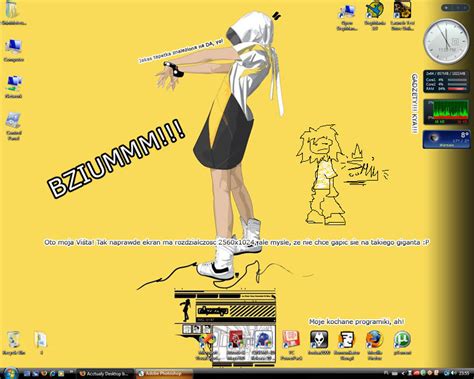Click the CPU and RAM meter gadget
The width and height of the screenshot is (474, 379).
click(446, 81)
